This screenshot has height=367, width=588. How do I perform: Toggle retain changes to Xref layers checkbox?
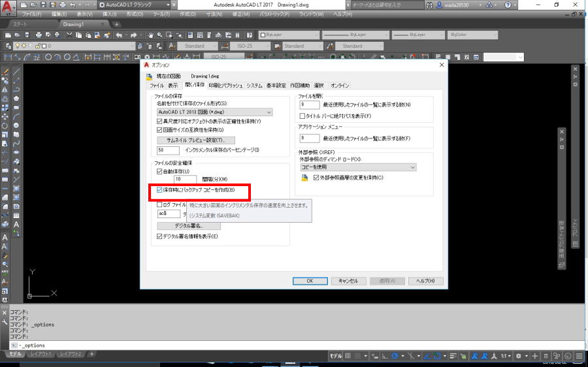316,178
